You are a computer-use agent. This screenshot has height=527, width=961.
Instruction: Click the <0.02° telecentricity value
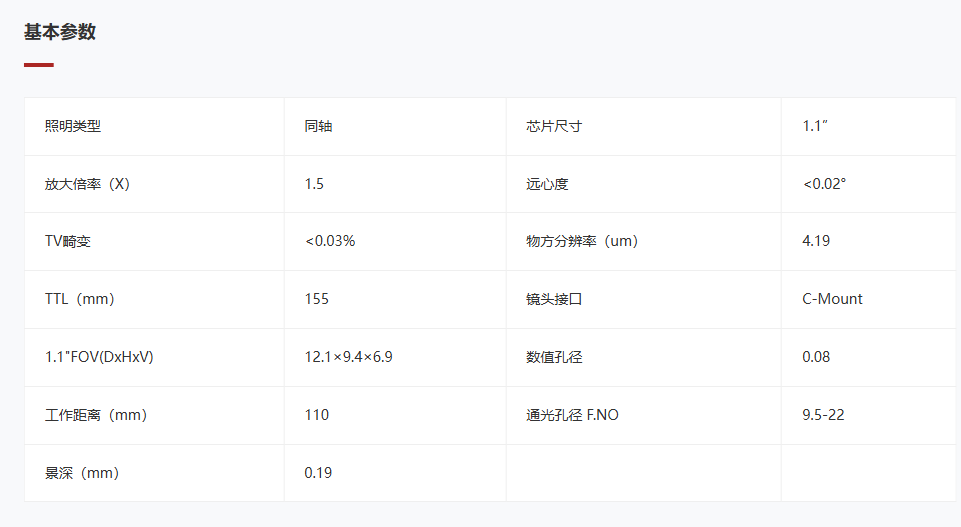pyautogui.click(x=824, y=184)
